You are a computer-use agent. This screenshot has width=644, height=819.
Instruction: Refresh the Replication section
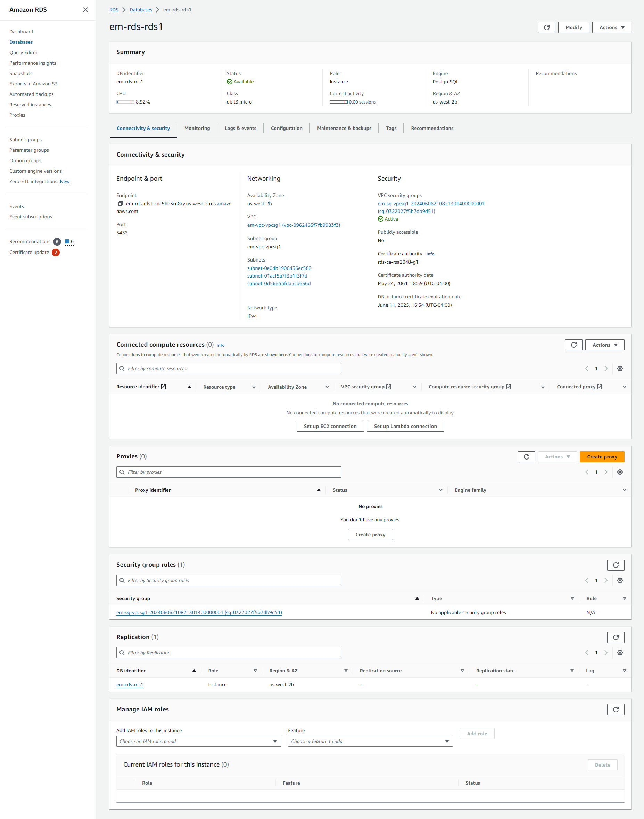coord(616,637)
